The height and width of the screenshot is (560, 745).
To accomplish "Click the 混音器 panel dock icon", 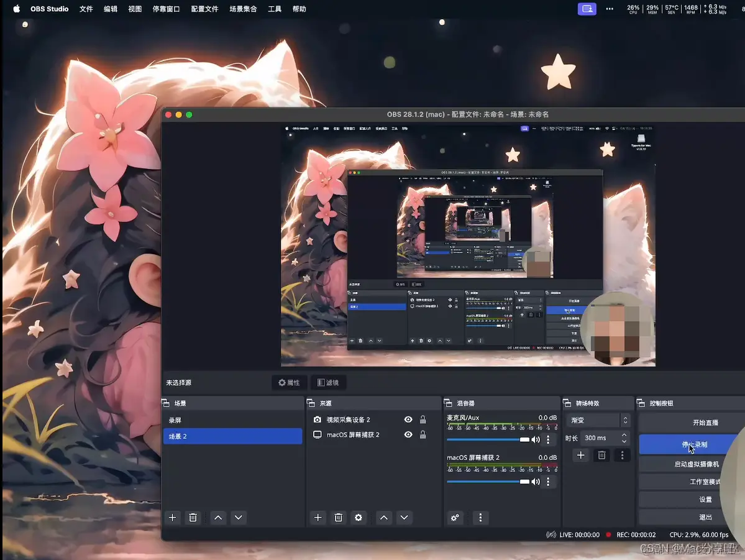I will [448, 403].
